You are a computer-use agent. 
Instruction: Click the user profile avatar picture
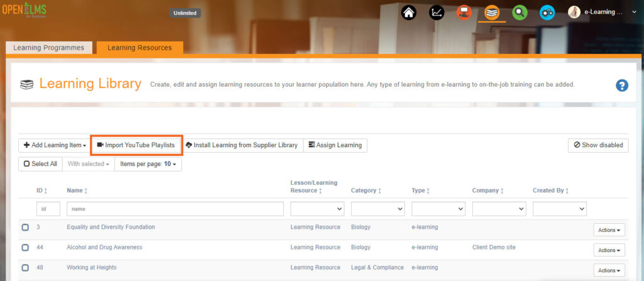click(574, 12)
